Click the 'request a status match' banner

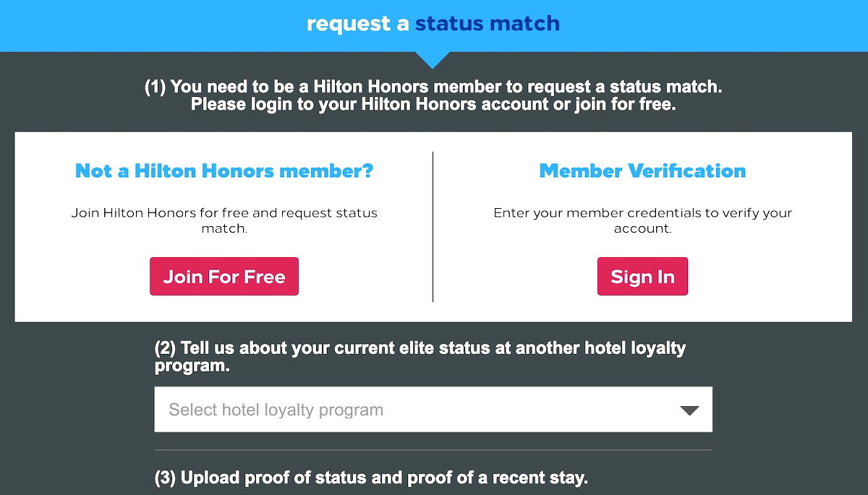click(434, 23)
